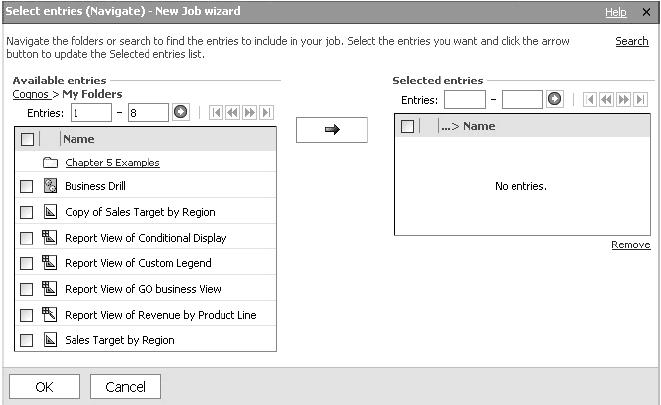Click the Name column header in Available entries

[x=79, y=139]
